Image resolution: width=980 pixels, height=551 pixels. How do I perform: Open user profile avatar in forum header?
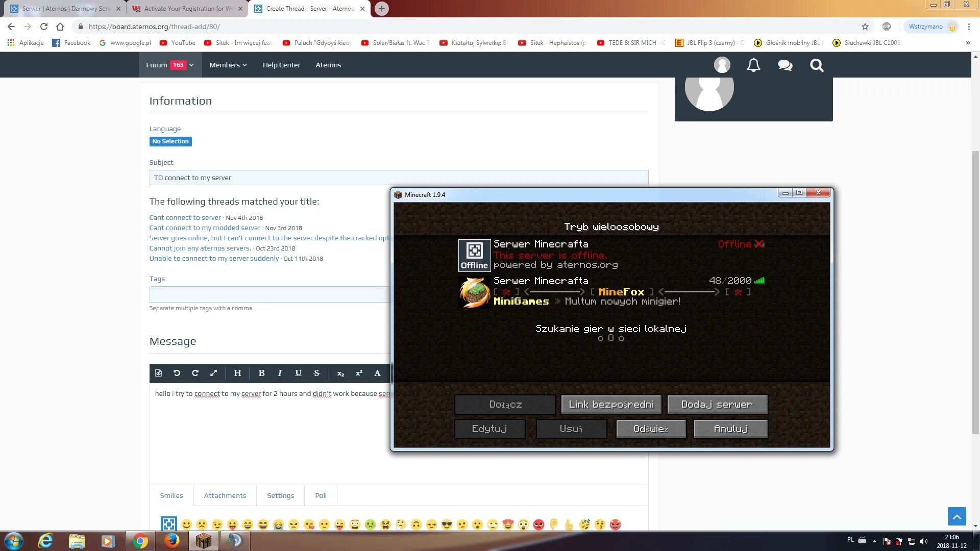click(x=722, y=65)
